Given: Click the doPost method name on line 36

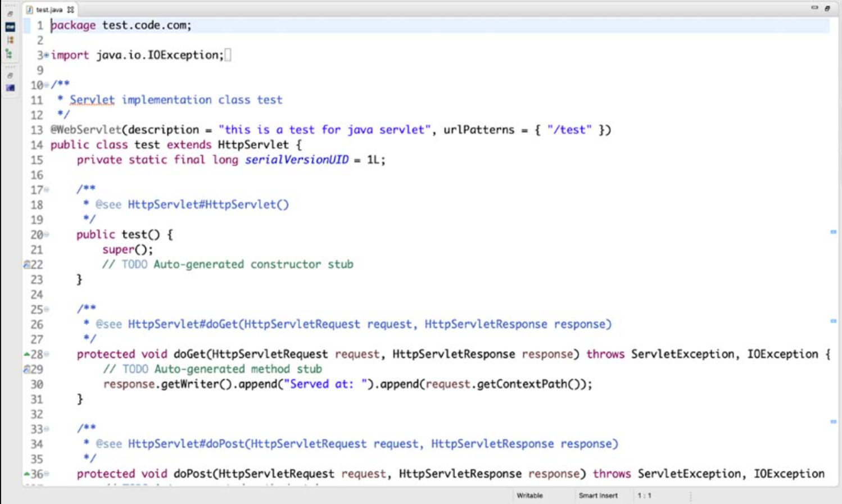Looking at the screenshot, I should coord(193,474).
